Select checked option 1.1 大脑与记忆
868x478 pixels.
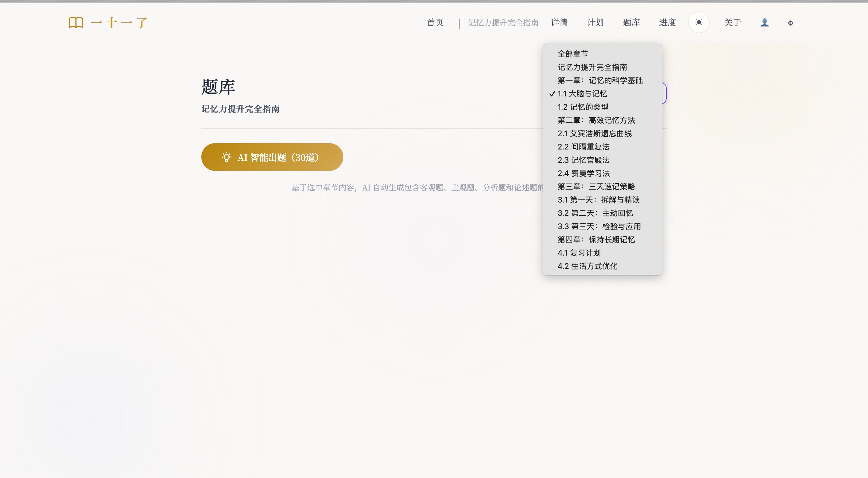(602, 94)
